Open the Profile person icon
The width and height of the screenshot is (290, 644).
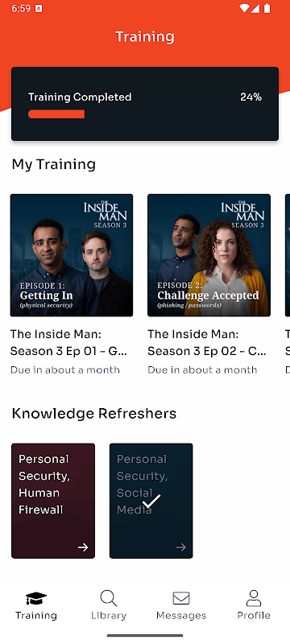point(254,598)
